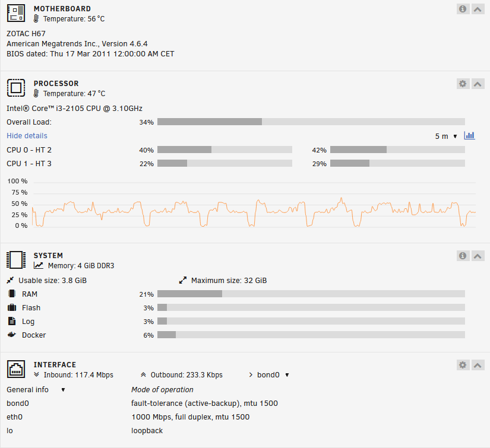
Task: Open the General info dropdown
Action: click(36, 390)
